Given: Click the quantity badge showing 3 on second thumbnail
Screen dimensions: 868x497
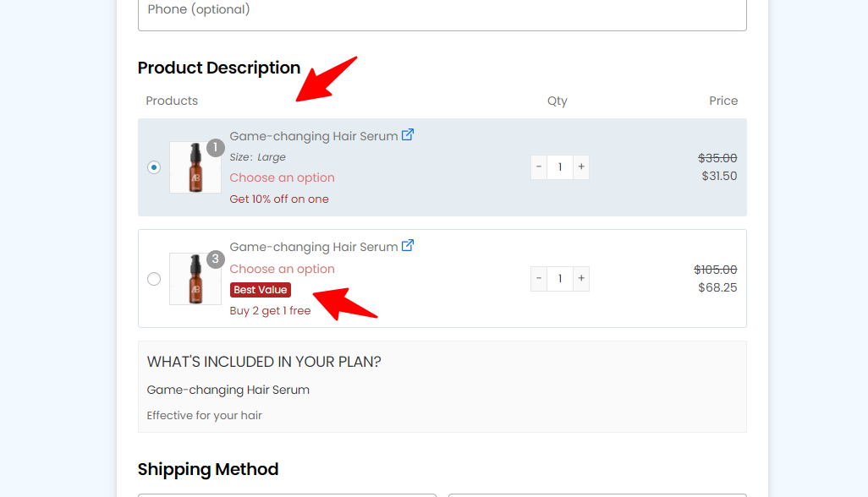Looking at the screenshot, I should (x=215, y=258).
